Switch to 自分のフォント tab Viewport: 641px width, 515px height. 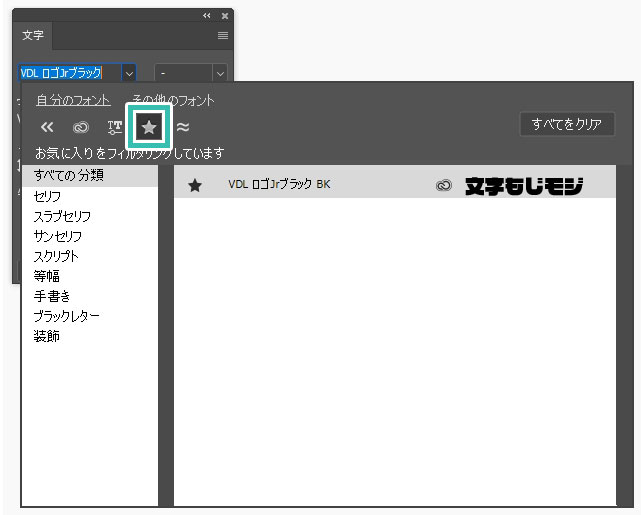pos(72,100)
